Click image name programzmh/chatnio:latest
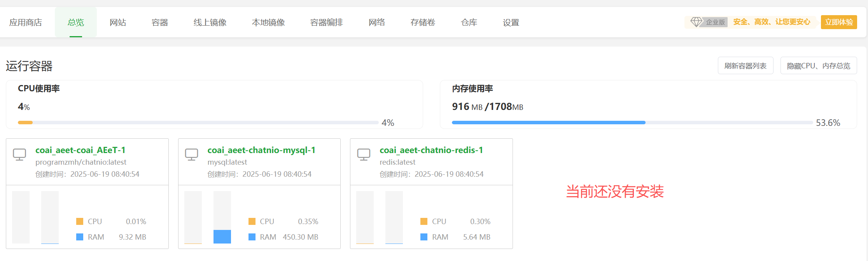 pos(81,162)
